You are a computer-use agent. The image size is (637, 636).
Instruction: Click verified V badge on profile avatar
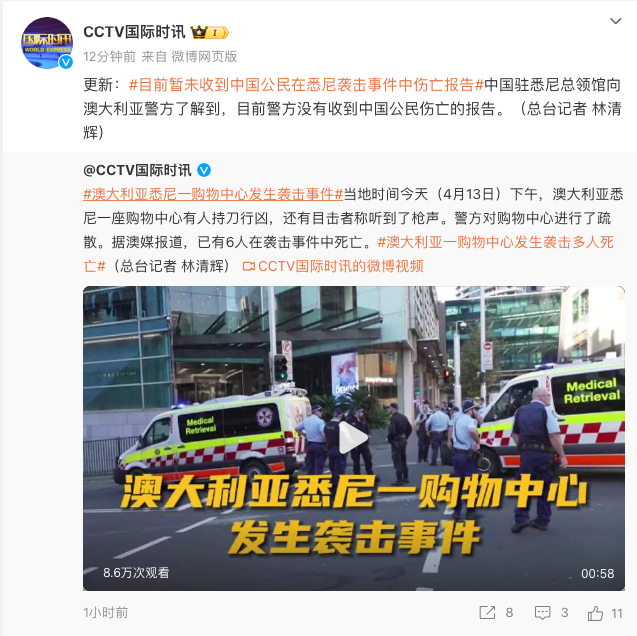[65, 62]
